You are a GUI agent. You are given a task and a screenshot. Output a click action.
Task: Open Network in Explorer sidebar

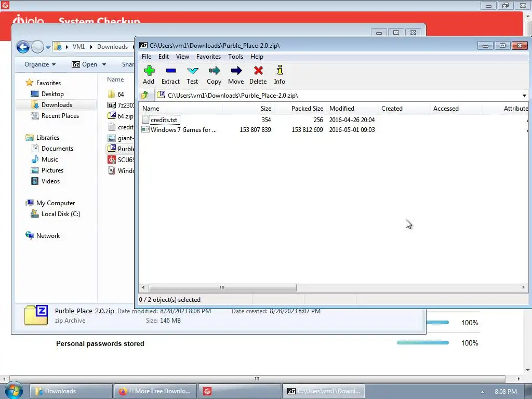(43, 236)
